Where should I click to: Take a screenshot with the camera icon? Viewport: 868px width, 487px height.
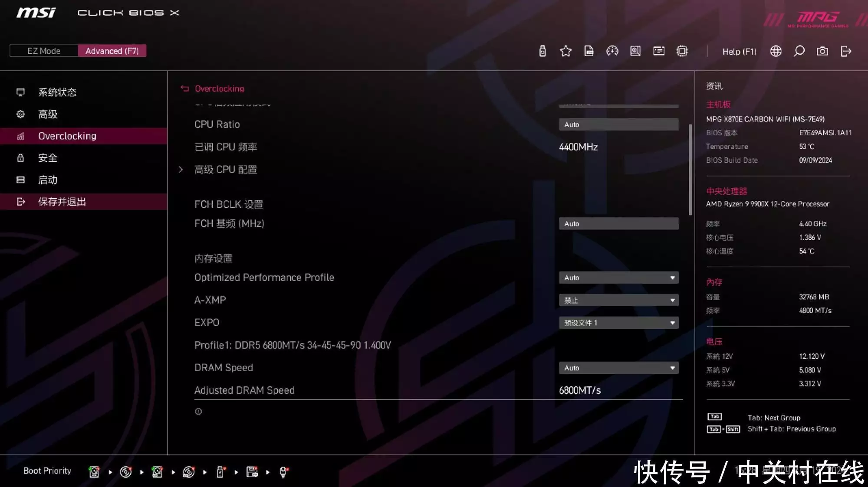click(x=822, y=51)
